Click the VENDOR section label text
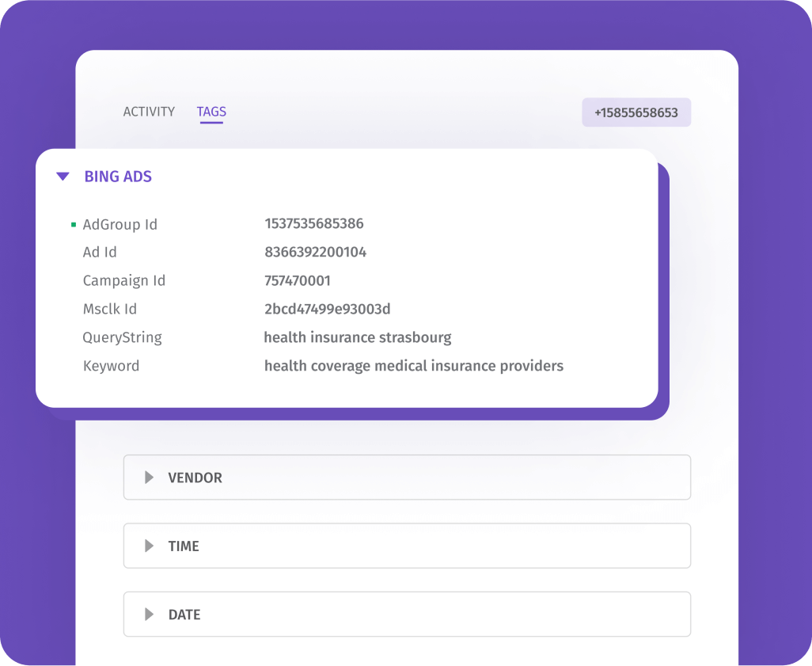Viewport: 812px width, 666px height. 195,478
